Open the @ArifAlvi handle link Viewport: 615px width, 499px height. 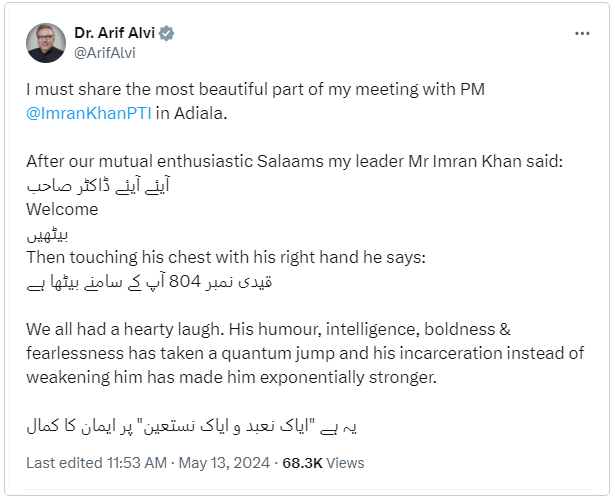point(105,53)
